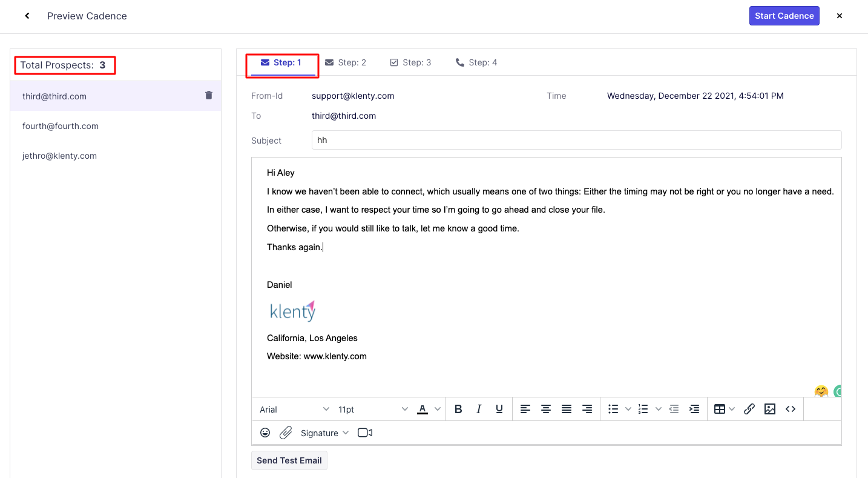Go back using the left arrow icon
The image size is (868, 478).
click(x=27, y=16)
